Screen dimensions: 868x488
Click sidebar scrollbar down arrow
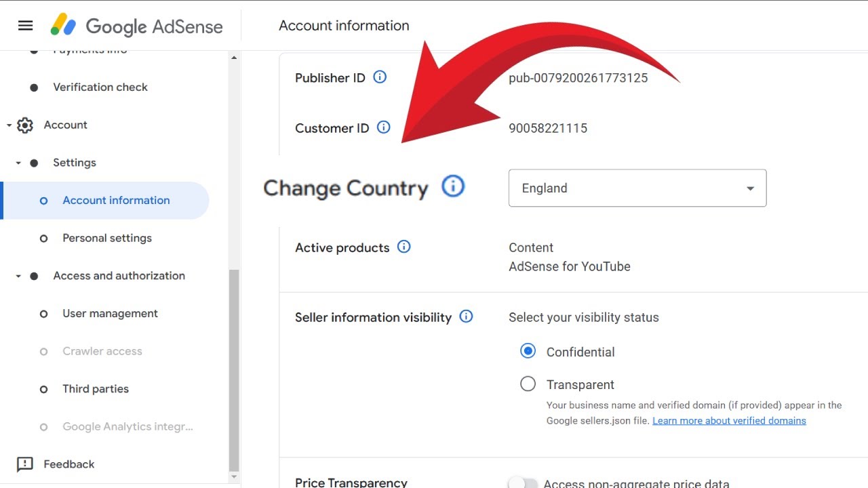tap(234, 477)
